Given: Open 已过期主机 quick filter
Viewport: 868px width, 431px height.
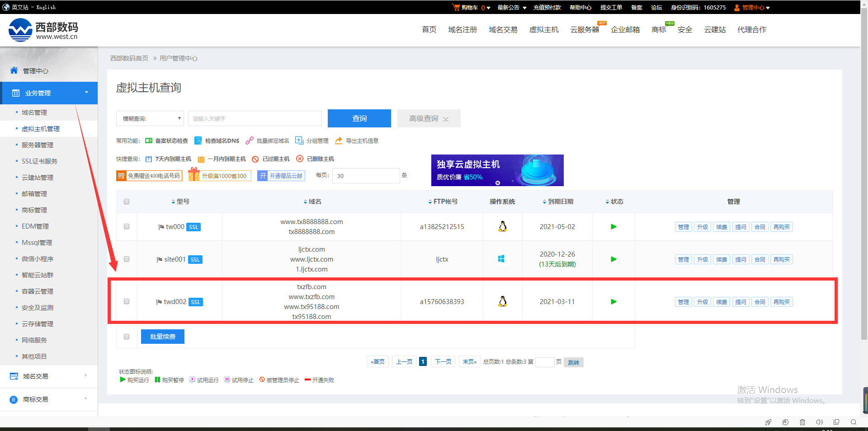Looking at the screenshot, I should pos(275,159).
